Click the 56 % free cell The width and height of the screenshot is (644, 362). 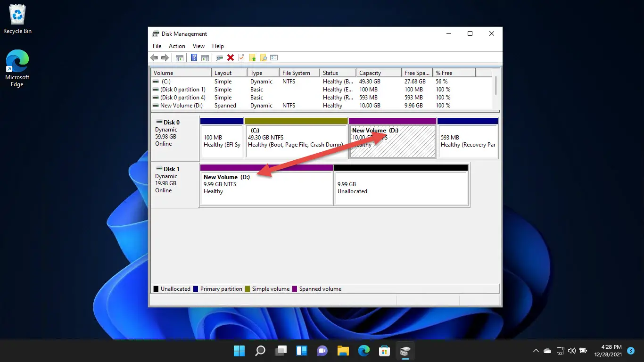click(443, 82)
